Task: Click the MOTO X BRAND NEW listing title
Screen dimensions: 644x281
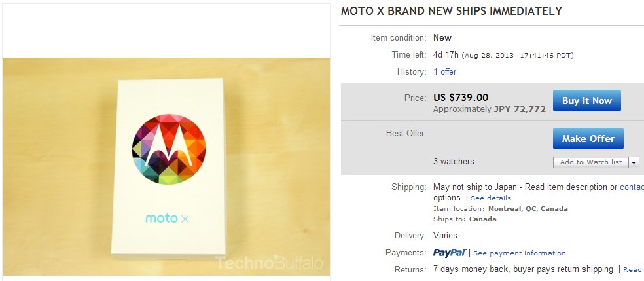Action: [x=452, y=12]
